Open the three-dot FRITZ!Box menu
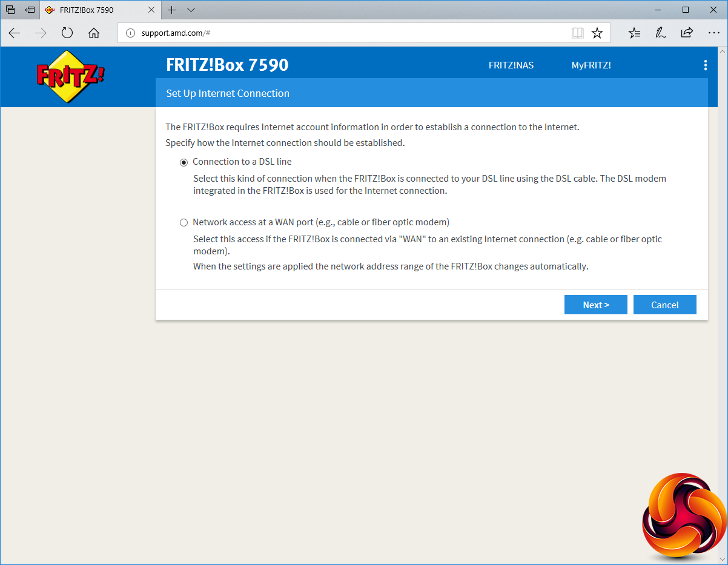The width and height of the screenshot is (728, 565). coord(705,65)
